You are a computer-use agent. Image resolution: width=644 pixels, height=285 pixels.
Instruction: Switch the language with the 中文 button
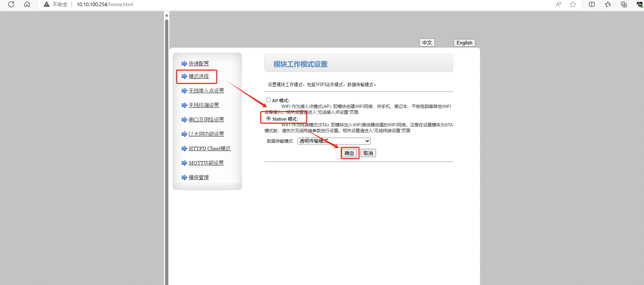pyautogui.click(x=427, y=43)
